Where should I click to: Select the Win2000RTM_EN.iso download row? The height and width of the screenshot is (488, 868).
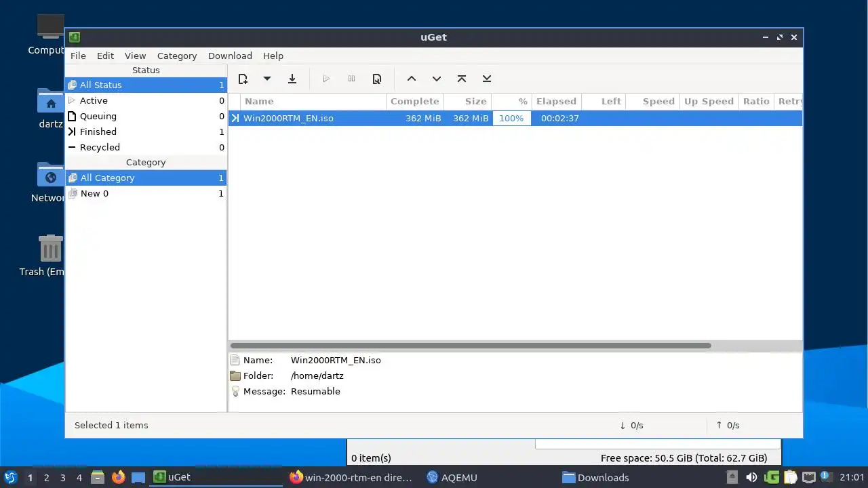[515, 118]
